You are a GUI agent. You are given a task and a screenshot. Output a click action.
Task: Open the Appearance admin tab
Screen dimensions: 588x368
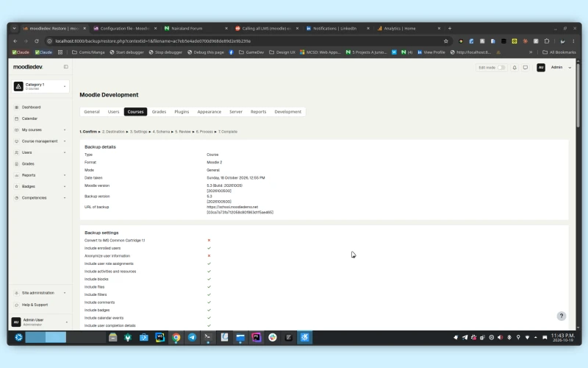(x=209, y=112)
